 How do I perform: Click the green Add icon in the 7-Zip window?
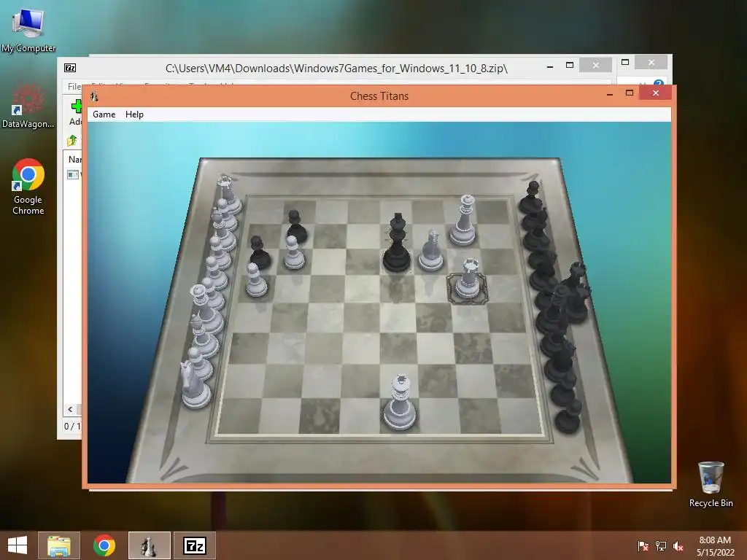point(76,106)
